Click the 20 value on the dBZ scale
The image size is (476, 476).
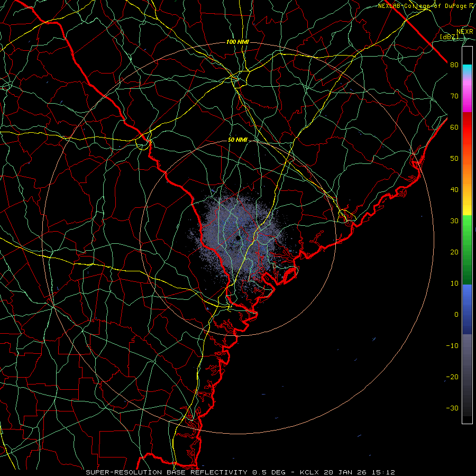click(454, 252)
